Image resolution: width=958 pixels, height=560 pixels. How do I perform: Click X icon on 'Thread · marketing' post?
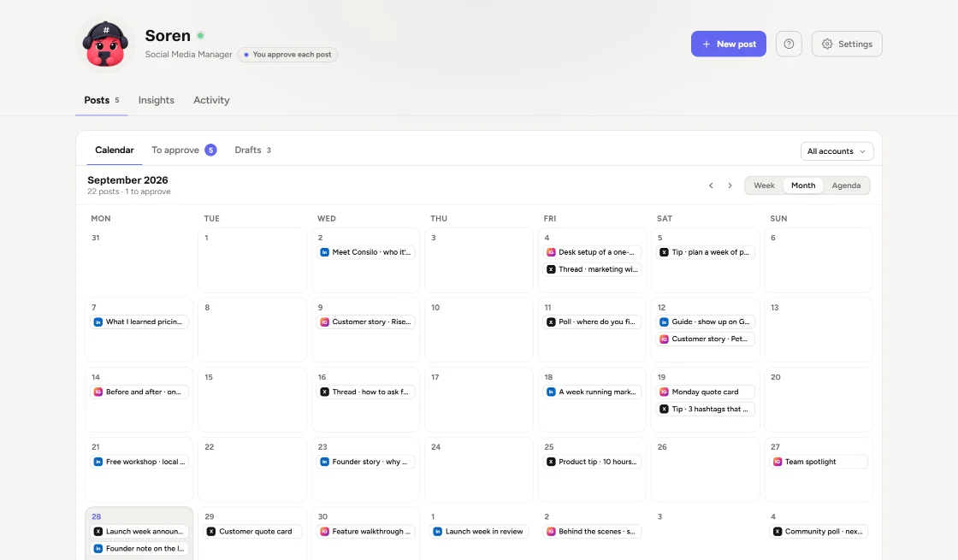pyautogui.click(x=551, y=269)
